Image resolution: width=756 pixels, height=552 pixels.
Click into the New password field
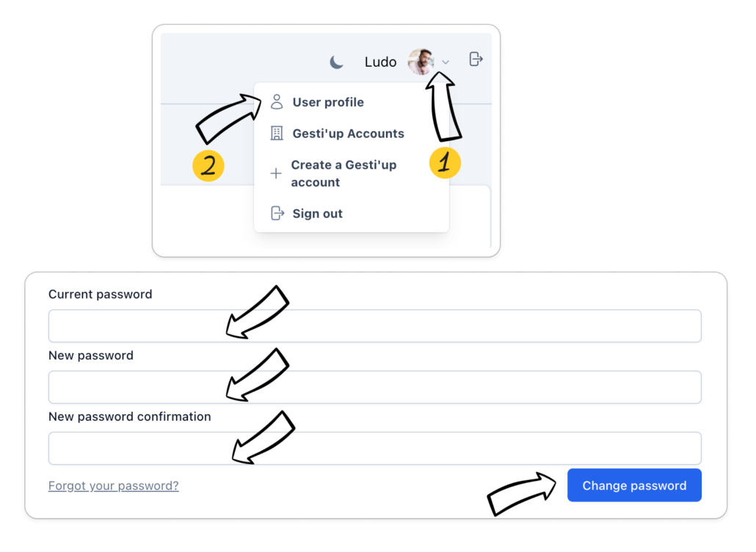click(374, 387)
